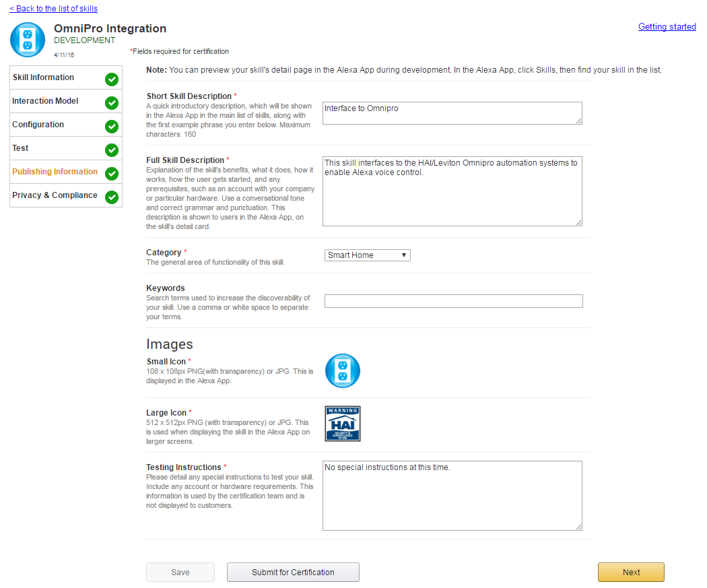
Task: Open the Getting started link
Action: (x=667, y=27)
